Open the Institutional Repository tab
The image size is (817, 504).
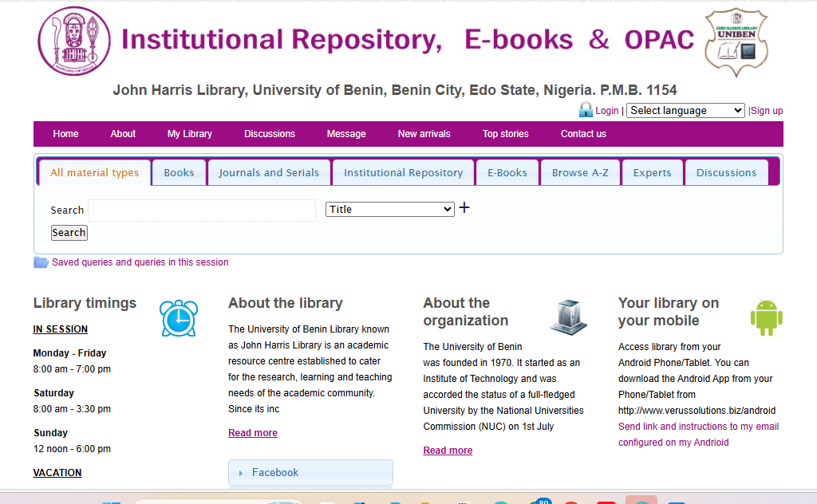pyautogui.click(x=403, y=172)
